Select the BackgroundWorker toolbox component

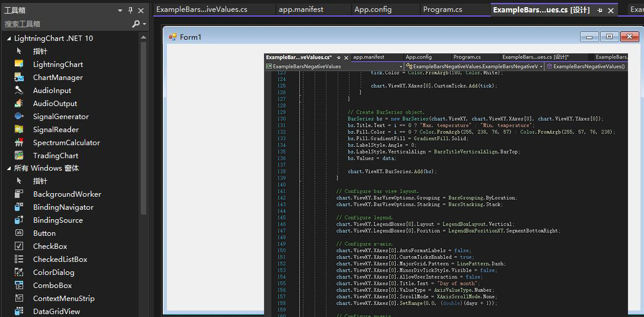[67, 194]
